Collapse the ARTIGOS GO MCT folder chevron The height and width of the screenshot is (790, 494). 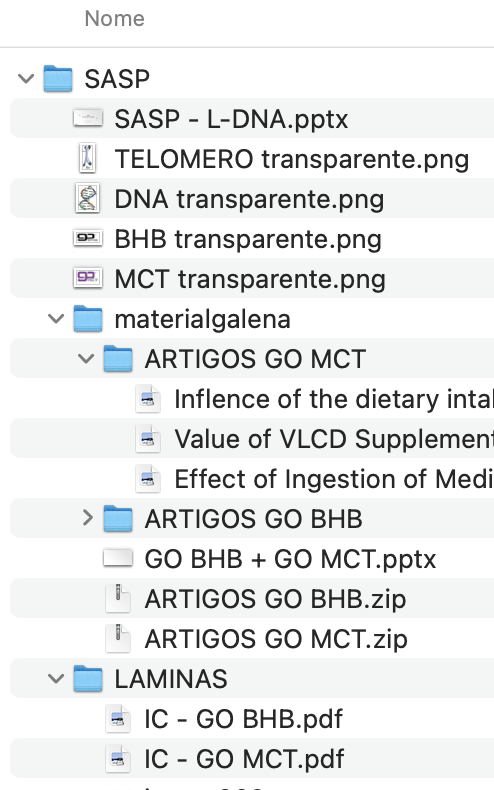coord(86,359)
